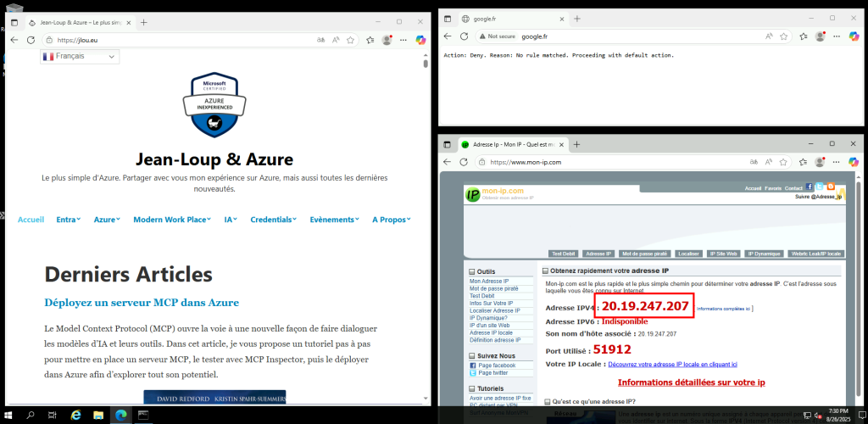Select the Mot de passe piraté tab
The width and height of the screenshot is (868, 424).
coord(645,254)
